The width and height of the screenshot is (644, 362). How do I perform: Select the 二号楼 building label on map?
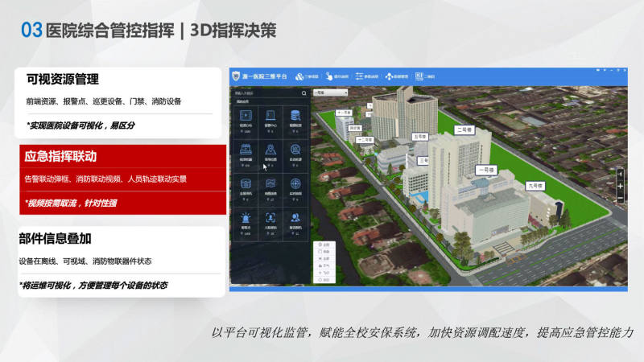pos(464,130)
